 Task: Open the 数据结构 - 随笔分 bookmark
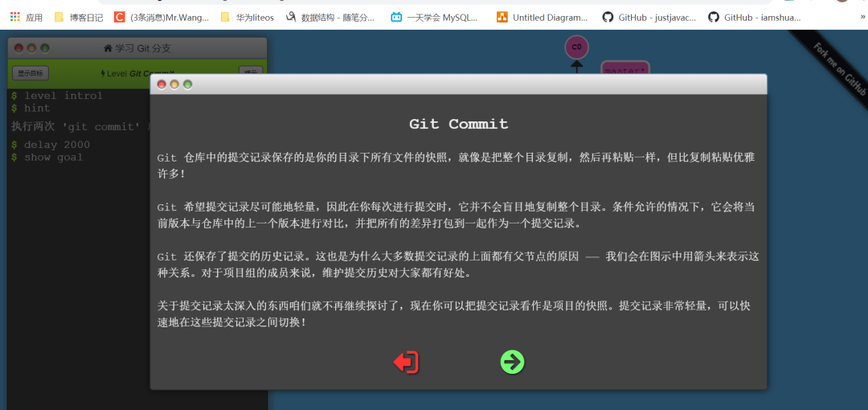[x=330, y=17]
